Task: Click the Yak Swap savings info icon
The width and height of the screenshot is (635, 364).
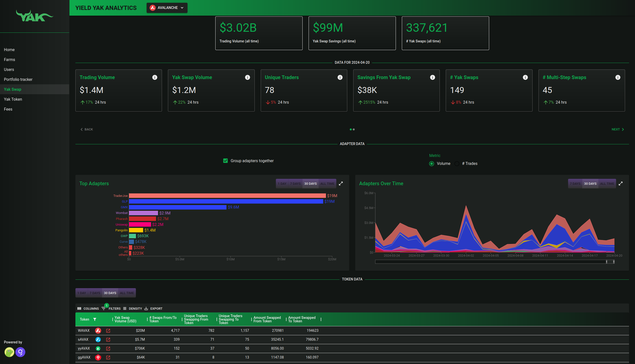Action: (x=433, y=78)
